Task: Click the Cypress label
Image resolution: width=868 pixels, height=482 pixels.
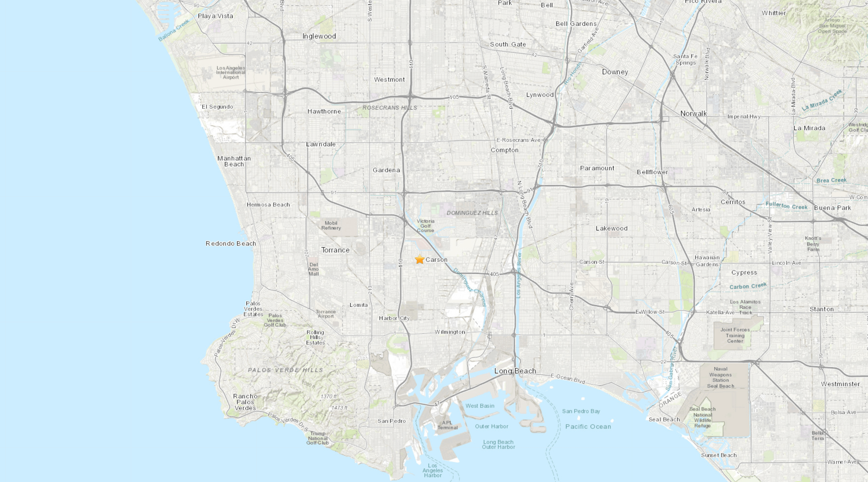Action: click(x=744, y=273)
